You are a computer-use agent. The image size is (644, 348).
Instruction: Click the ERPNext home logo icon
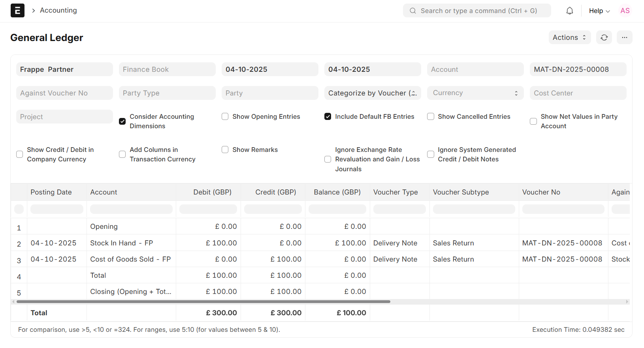17,11
